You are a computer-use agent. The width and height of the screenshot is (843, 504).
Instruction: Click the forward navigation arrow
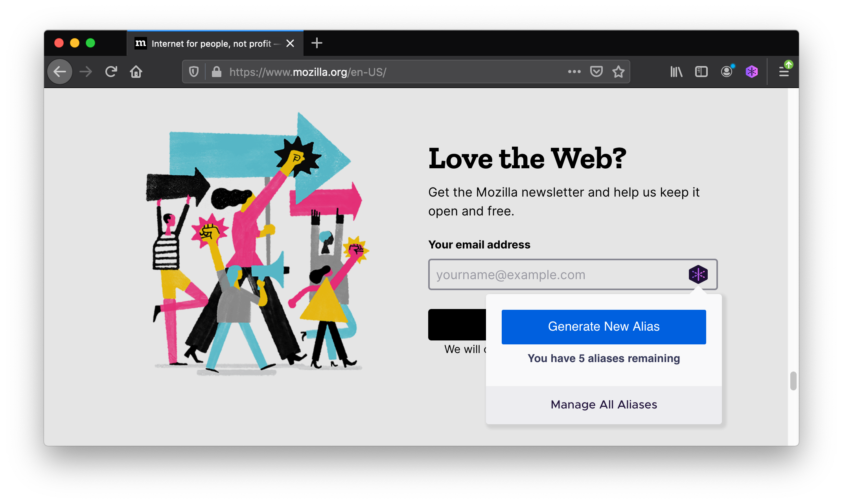tap(85, 72)
